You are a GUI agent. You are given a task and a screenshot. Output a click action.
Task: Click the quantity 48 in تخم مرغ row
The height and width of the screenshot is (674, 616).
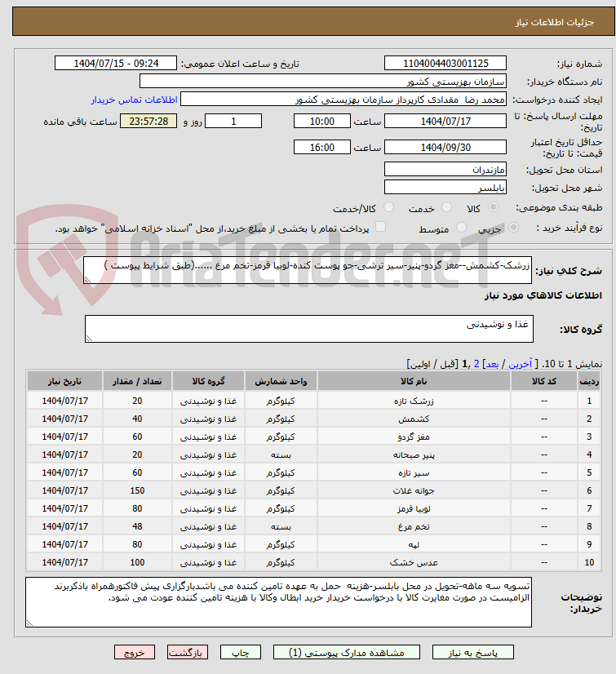coord(137,526)
